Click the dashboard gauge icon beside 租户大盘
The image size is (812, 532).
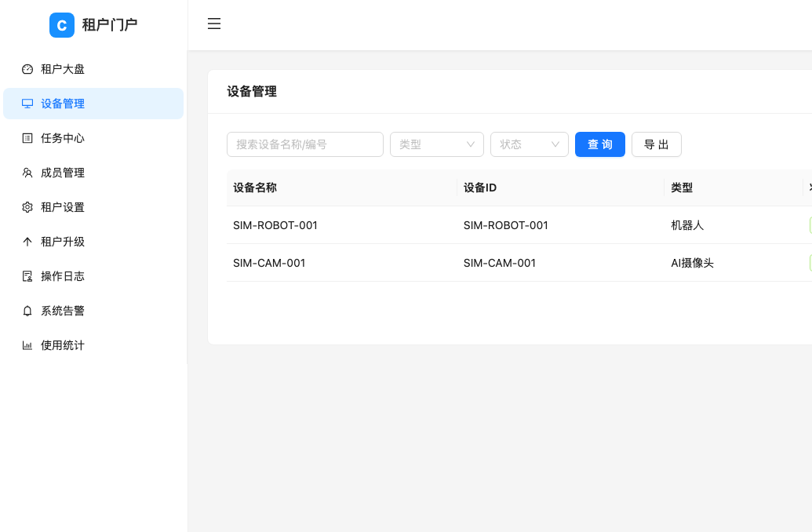[27, 69]
